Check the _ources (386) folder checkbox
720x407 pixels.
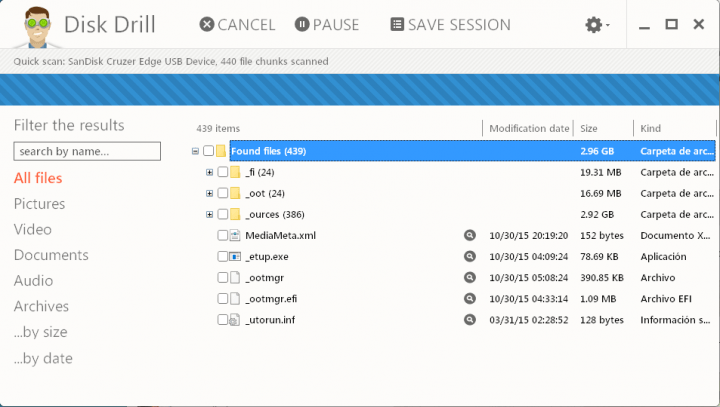223,215
